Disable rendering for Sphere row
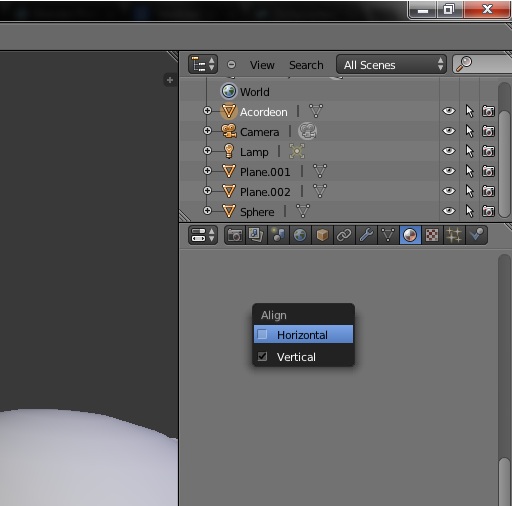 click(488, 211)
